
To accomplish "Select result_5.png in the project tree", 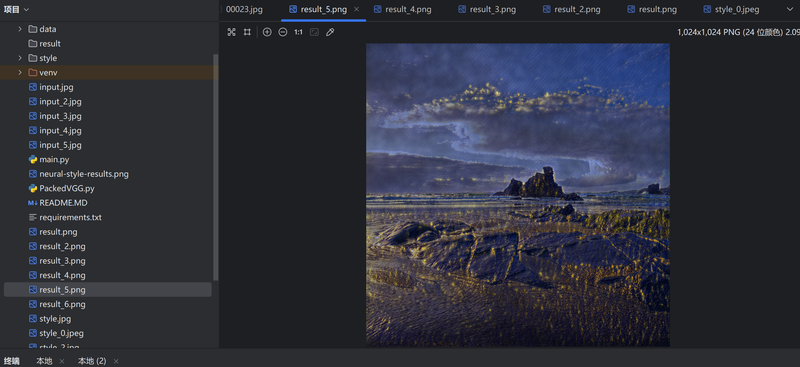I will point(107,289).
